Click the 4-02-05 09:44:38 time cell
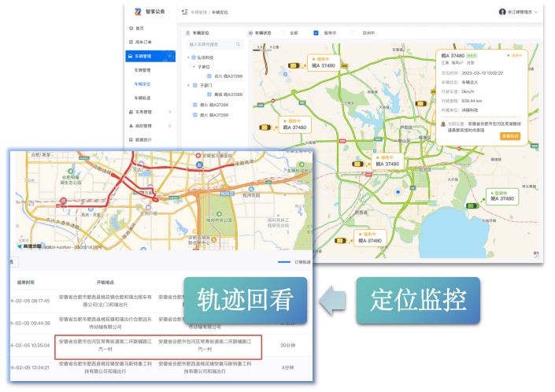 point(30,323)
